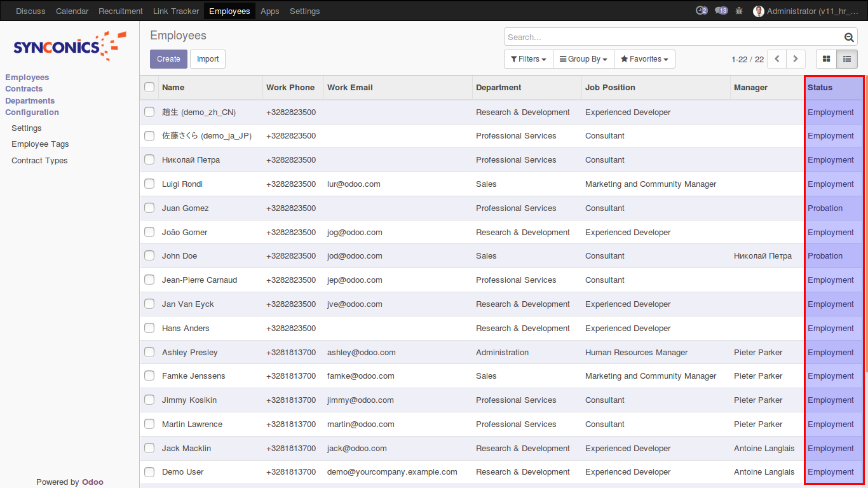This screenshot has height=488, width=868.
Task: Go to the next page with the right arrow
Action: coord(796,59)
